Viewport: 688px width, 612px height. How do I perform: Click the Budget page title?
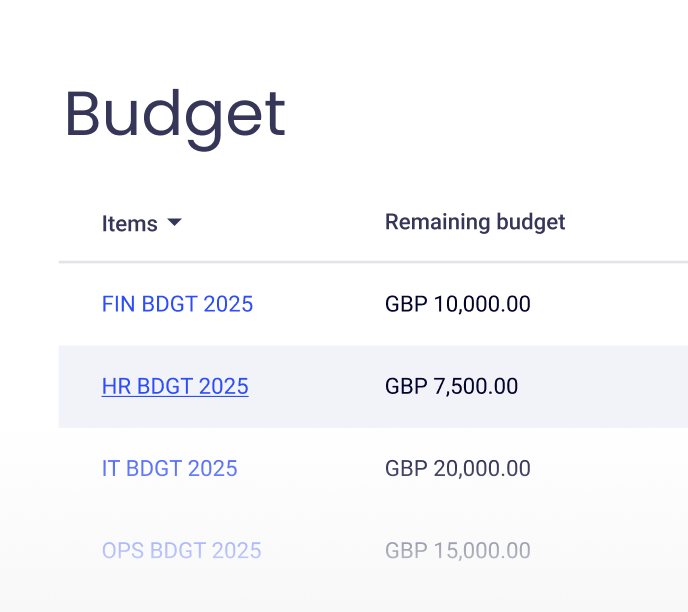tap(175, 114)
